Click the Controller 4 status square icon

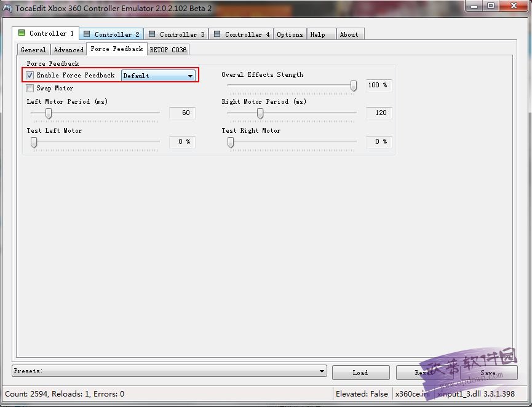217,34
